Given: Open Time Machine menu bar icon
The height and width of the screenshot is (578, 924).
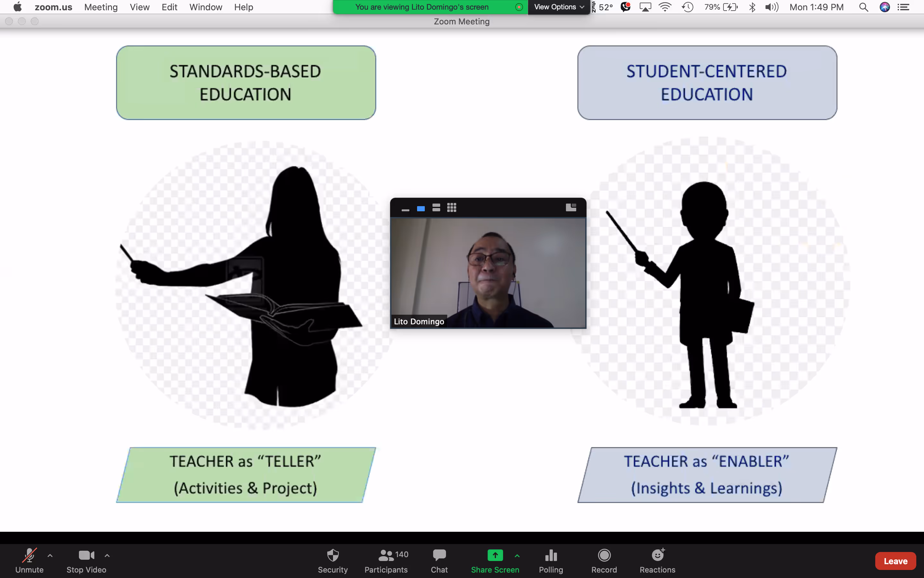Looking at the screenshot, I should pos(688,7).
